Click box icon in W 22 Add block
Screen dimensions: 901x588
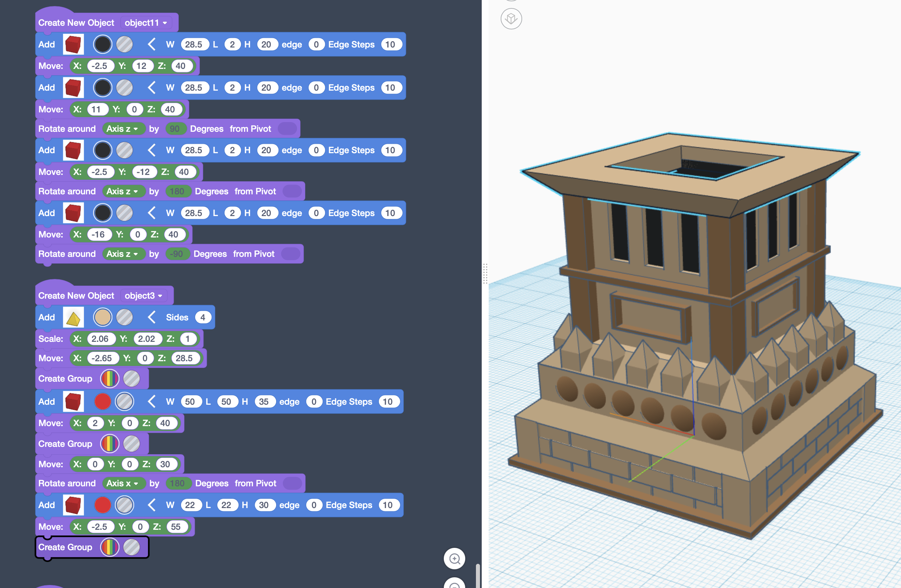pyautogui.click(x=73, y=505)
